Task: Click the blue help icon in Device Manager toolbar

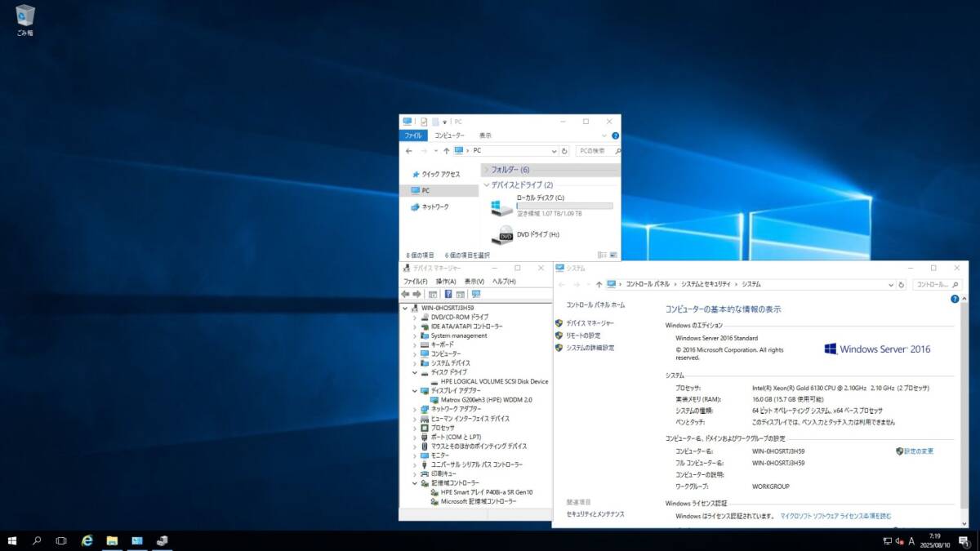Action: (x=448, y=294)
